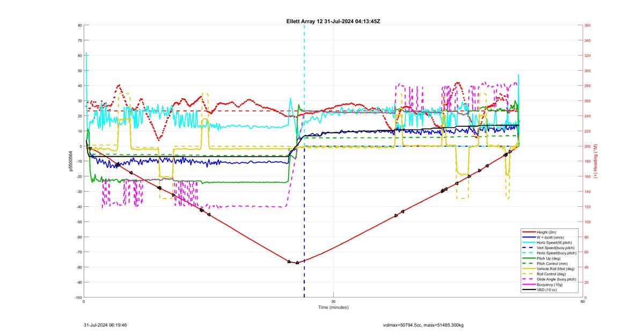The height and width of the screenshot is (334, 644).
Task: Click the solid magenta line sample beside Buoyancy legend
Action: [x=528, y=285]
